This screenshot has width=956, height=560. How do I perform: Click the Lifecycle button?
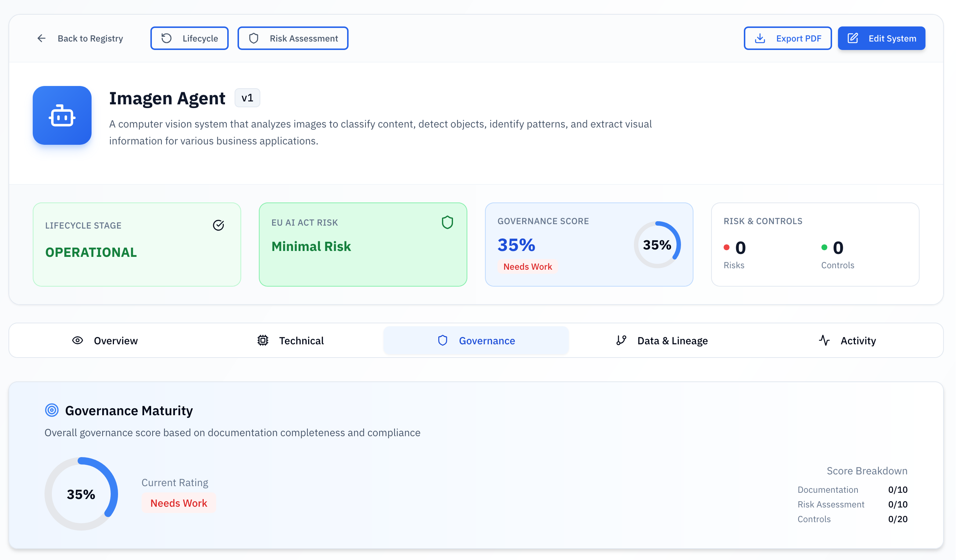coord(189,38)
